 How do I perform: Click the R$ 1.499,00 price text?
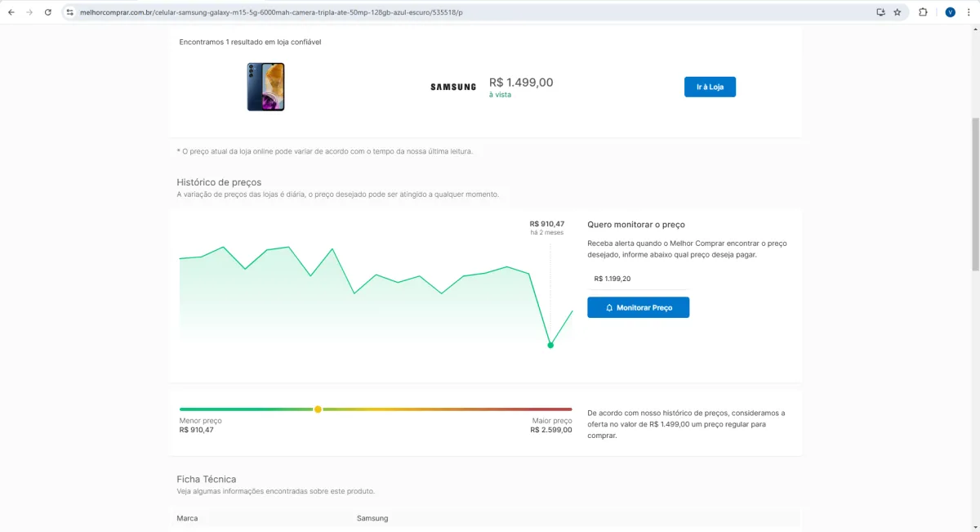click(521, 83)
